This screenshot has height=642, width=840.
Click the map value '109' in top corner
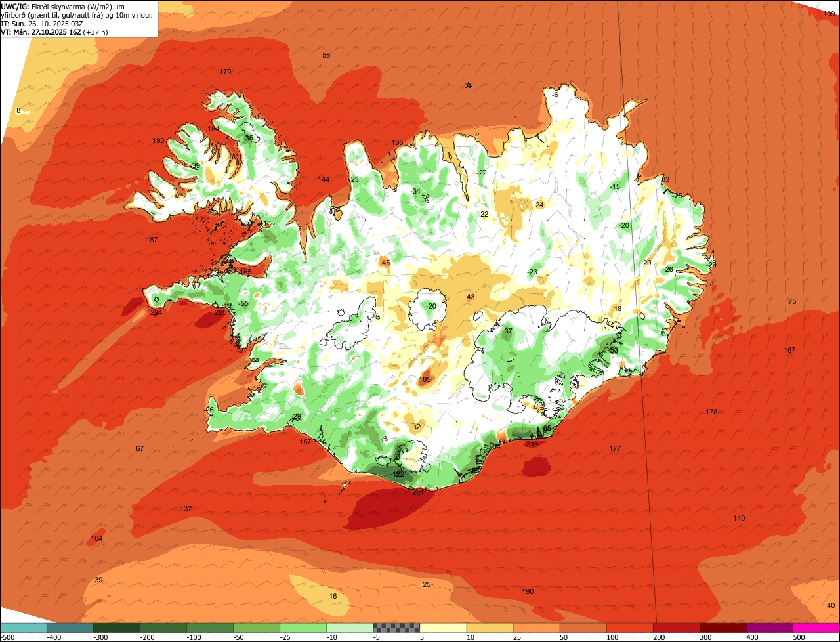point(829,14)
